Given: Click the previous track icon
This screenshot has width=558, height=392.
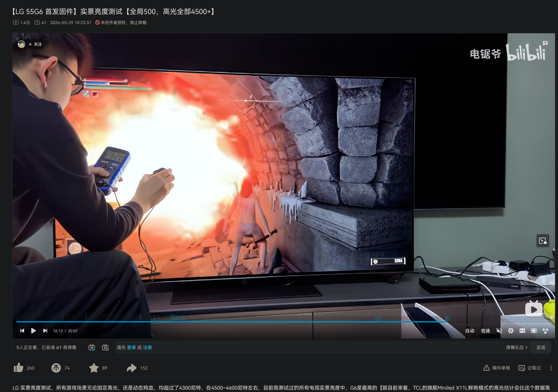Looking at the screenshot, I should click(22, 331).
